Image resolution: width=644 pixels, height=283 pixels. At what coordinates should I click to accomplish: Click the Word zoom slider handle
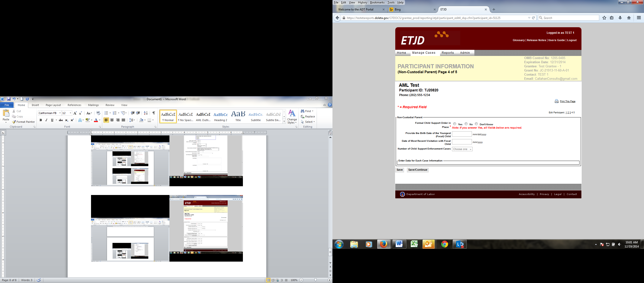click(x=315, y=280)
